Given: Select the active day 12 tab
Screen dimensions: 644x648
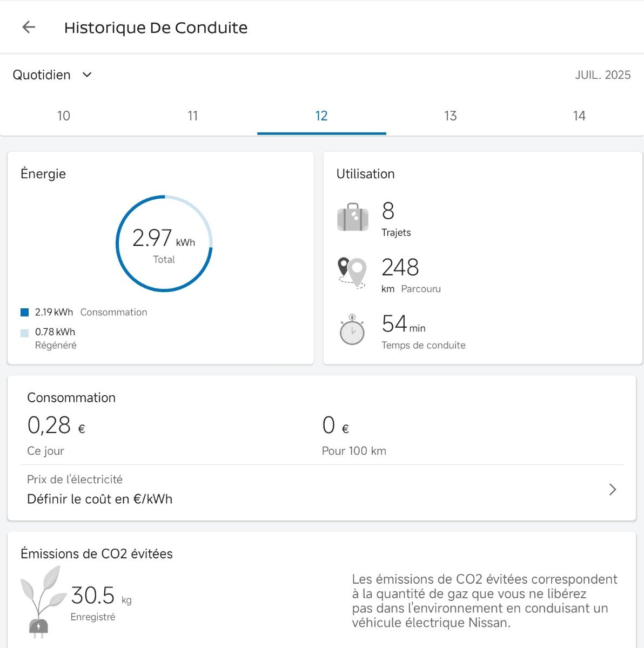Looking at the screenshot, I should pos(321,116).
